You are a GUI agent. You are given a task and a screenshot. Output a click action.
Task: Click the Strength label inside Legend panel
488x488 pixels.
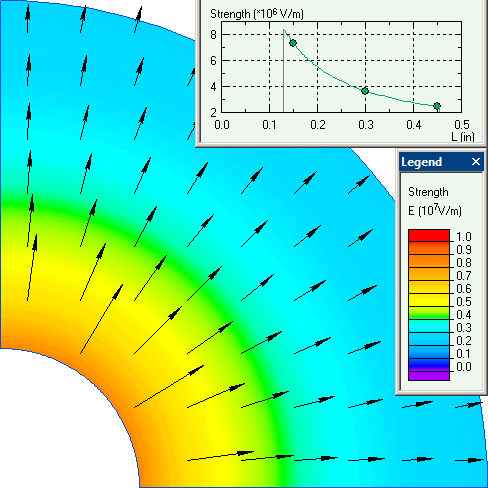[x=428, y=192]
